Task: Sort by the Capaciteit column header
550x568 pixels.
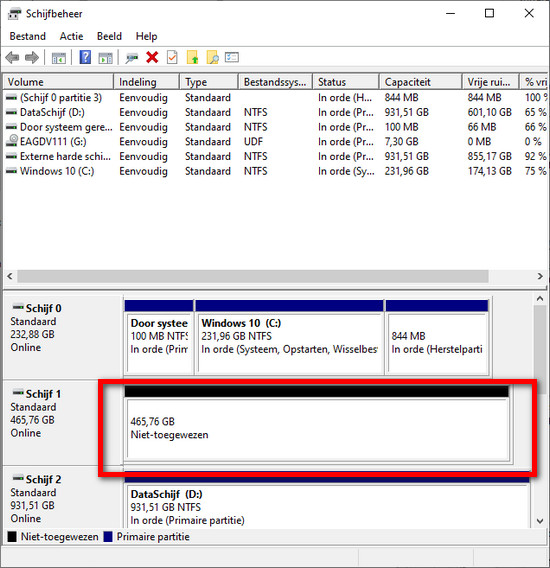Action: pyautogui.click(x=420, y=82)
